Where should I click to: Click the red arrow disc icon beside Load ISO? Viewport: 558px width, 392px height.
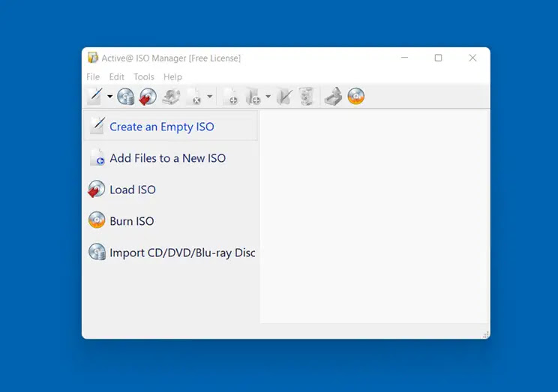(96, 189)
